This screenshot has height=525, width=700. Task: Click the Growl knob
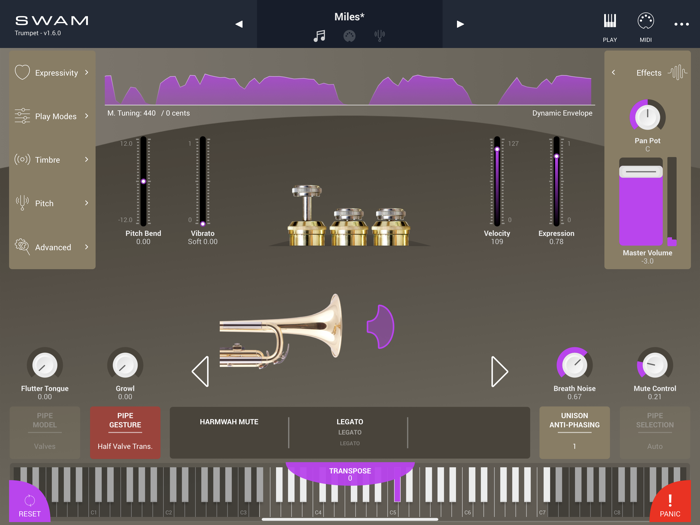(x=125, y=365)
